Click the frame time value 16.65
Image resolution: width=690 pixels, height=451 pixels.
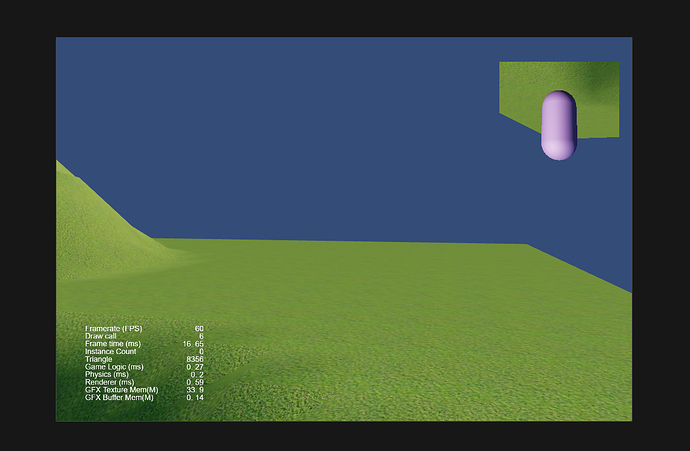193,344
